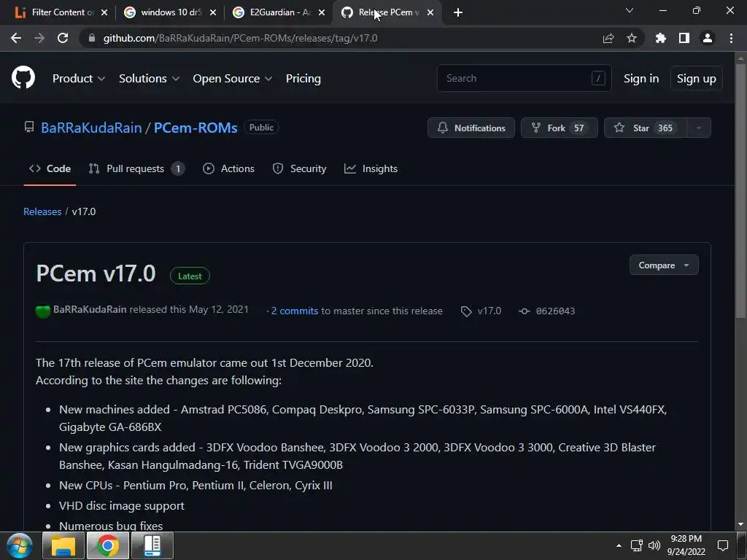Image resolution: width=747 pixels, height=560 pixels.
Task: Switch to the Pull requests tab
Action: (136, 168)
